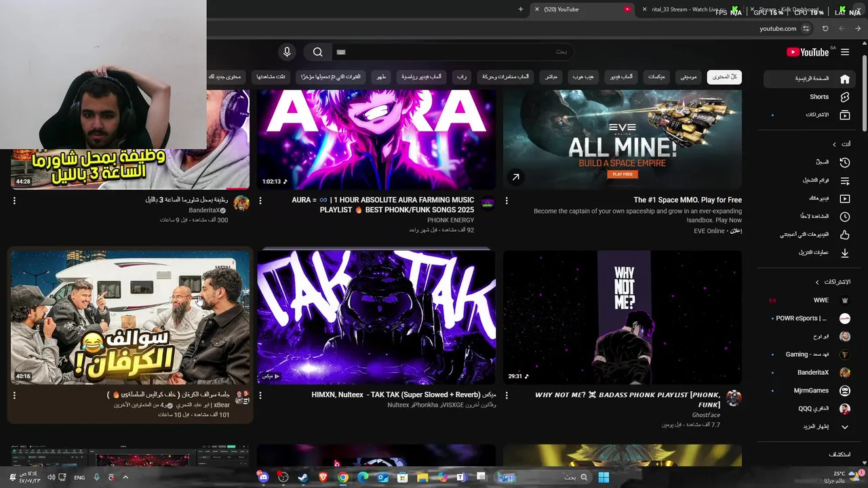Open HIMXN Nulteex TAK TAK title link
Screen dimensions: 868x488
click(x=404, y=394)
